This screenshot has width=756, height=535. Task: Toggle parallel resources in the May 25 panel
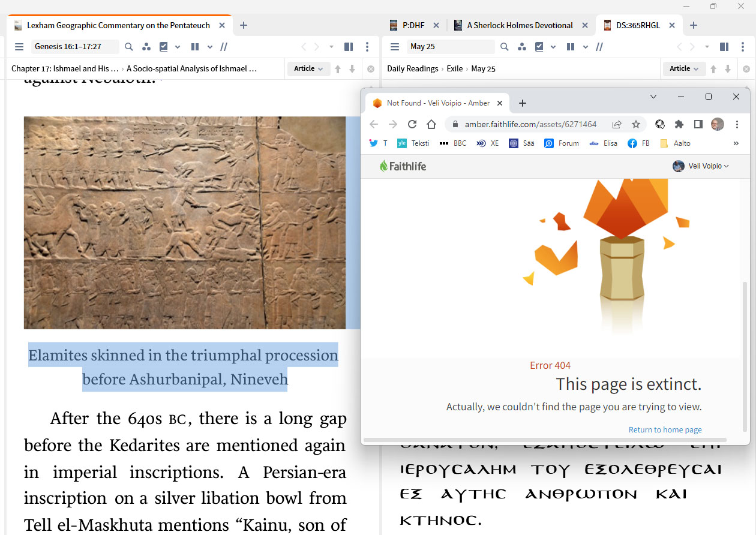[x=599, y=47]
